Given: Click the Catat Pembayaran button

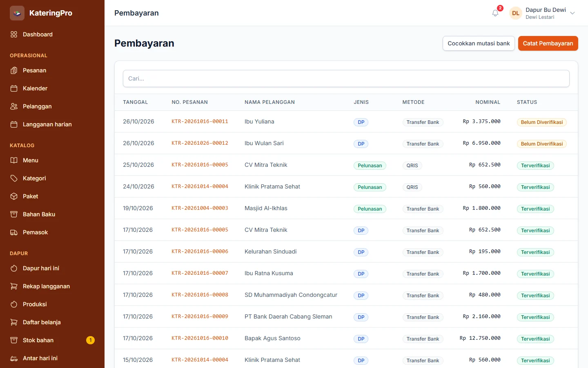Looking at the screenshot, I should (548, 43).
